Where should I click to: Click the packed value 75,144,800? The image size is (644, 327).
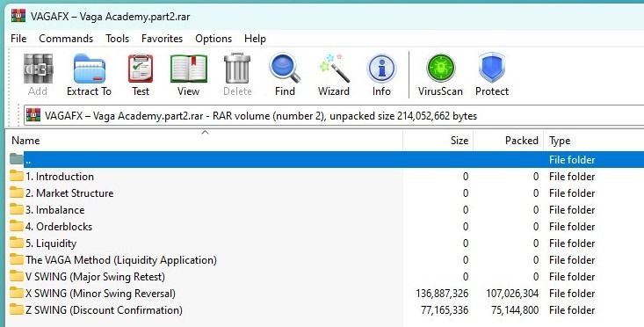[x=515, y=310]
